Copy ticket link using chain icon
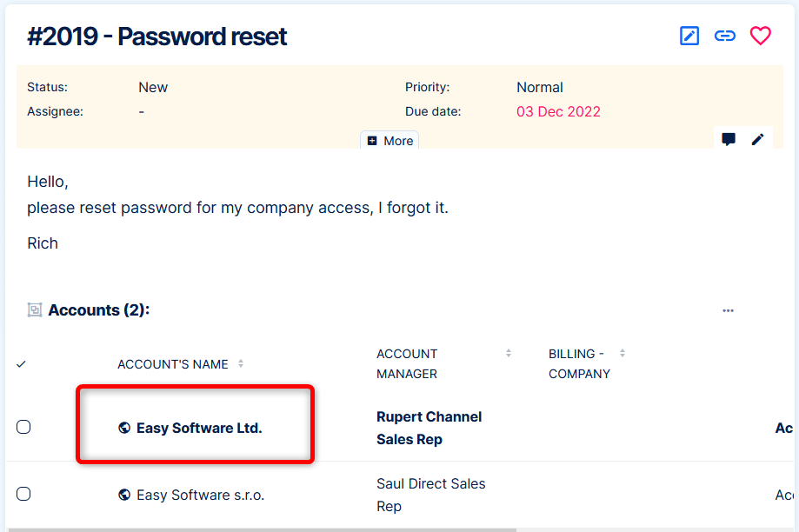The height and width of the screenshot is (532, 799). 725,36
